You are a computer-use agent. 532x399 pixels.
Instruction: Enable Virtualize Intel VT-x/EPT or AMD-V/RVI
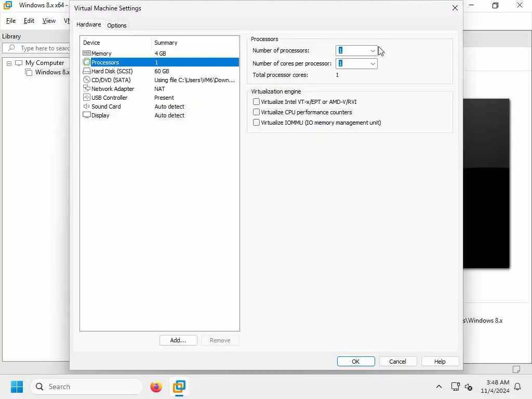pos(256,102)
